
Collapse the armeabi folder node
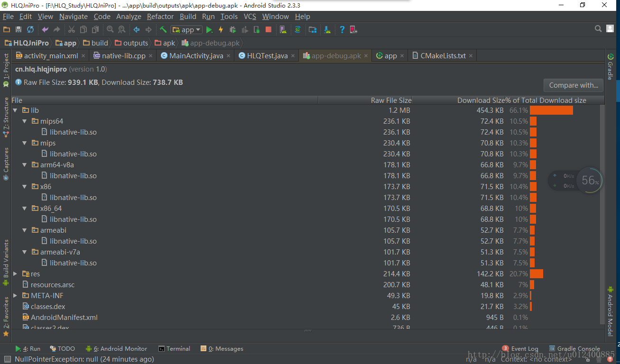25,230
